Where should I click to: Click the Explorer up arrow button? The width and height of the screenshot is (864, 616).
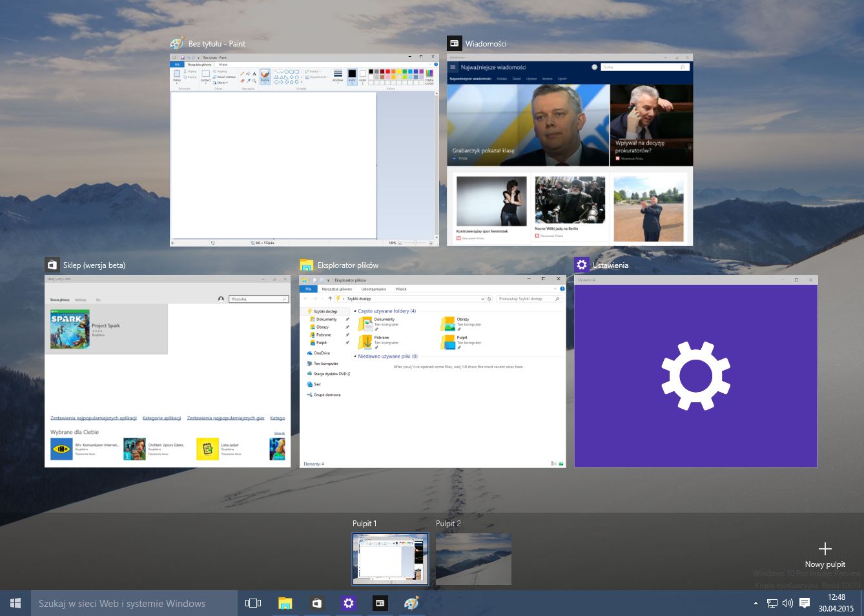[330, 299]
